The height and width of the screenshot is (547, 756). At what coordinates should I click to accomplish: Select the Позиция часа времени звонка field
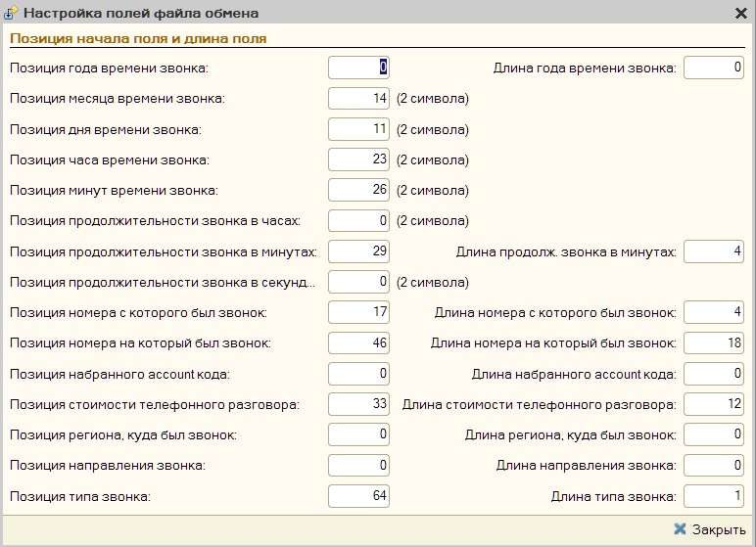pos(358,160)
